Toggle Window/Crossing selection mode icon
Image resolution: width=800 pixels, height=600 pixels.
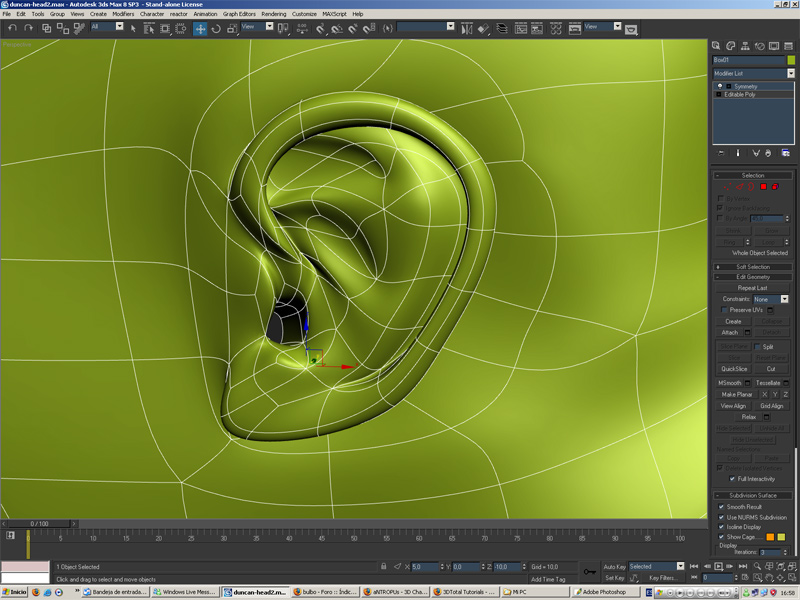click(181, 29)
